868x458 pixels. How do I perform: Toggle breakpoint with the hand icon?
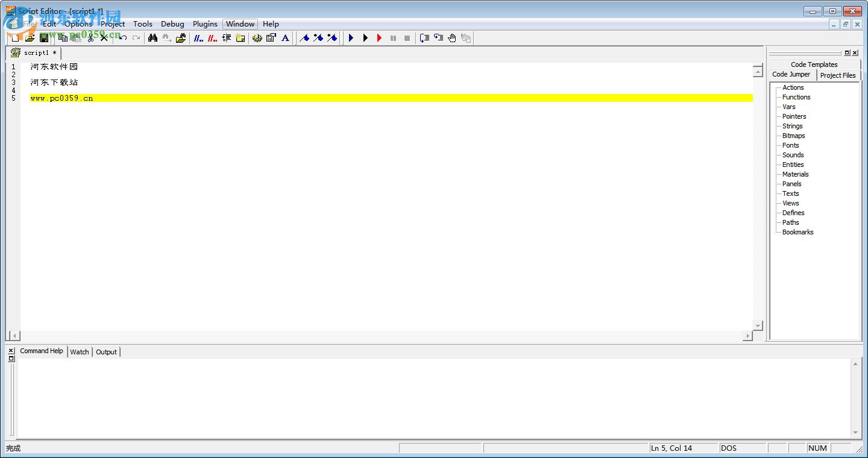click(x=452, y=38)
